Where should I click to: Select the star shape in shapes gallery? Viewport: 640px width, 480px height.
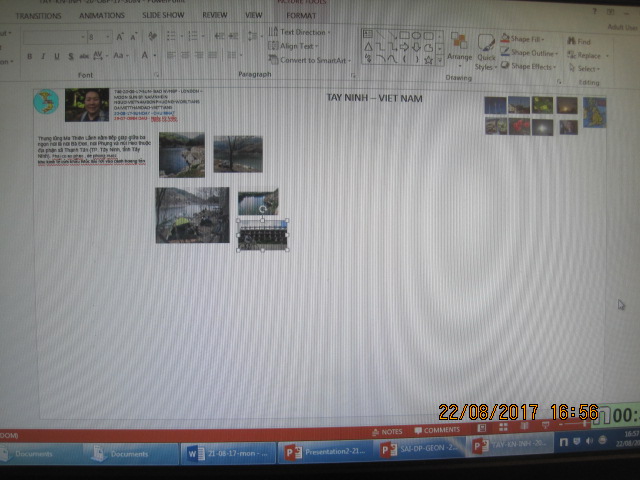(428, 60)
